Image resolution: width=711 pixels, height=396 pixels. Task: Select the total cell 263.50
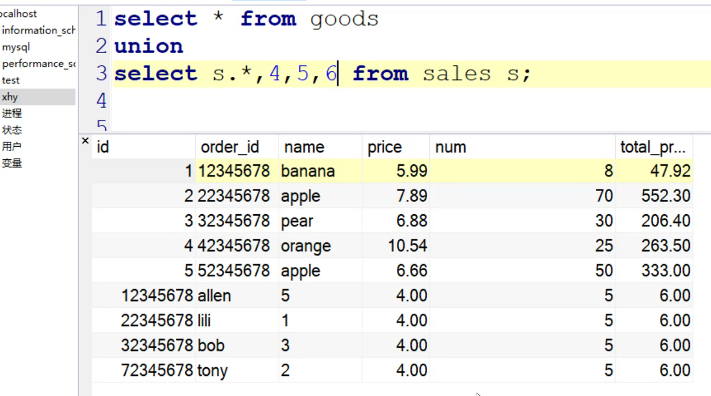tap(654, 246)
